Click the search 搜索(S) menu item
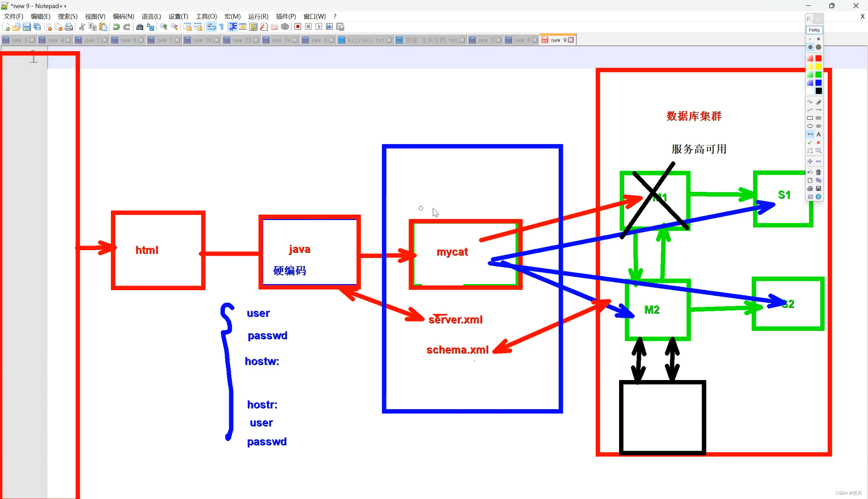Screen dimensions: 868x499 (66, 16)
